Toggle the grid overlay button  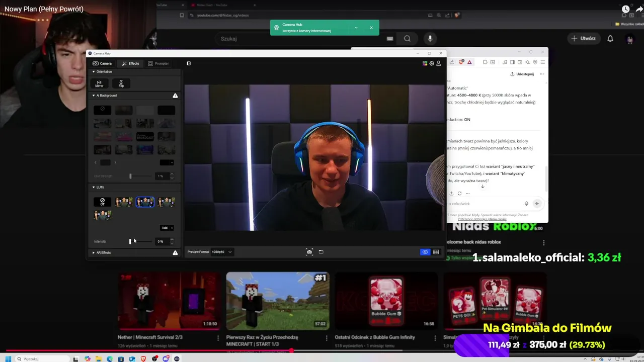point(436,252)
